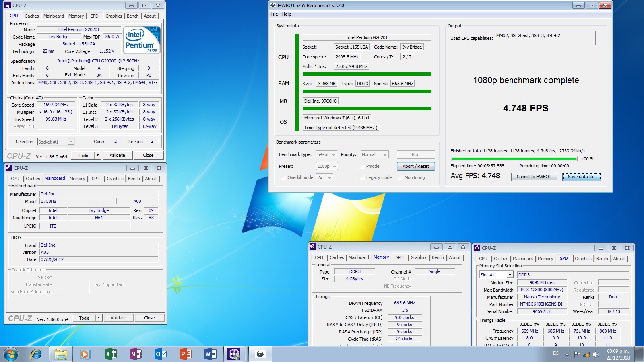Open the Preset 1080p dropdown
Screen dimensions: 644x362
click(327, 166)
